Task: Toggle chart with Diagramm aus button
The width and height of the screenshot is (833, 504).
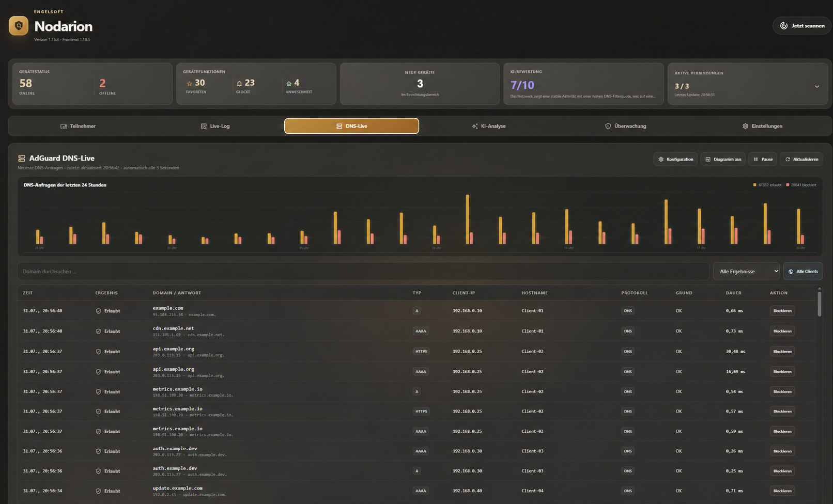Action: click(723, 159)
